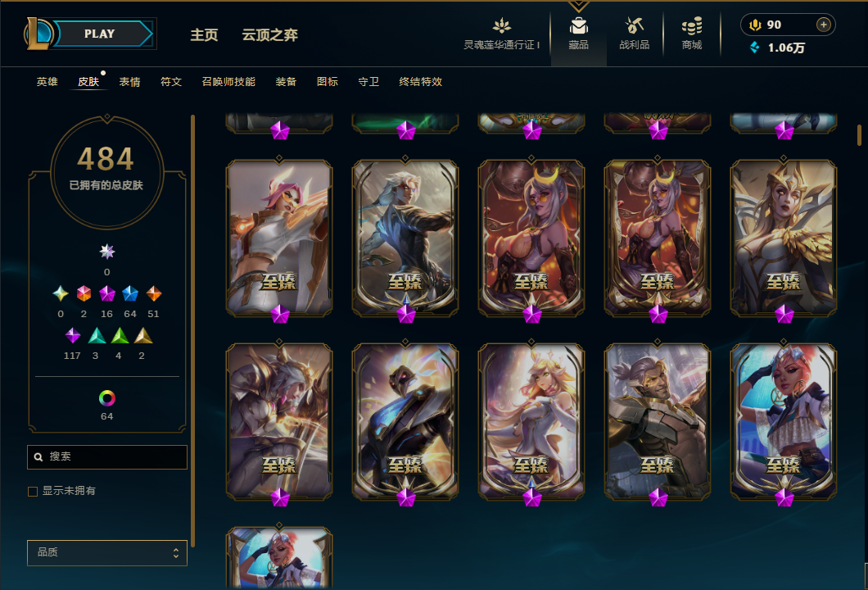The width and height of the screenshot is (868, 590).
Task: Click the League of Legends logo icon
Action: (38, 34)
